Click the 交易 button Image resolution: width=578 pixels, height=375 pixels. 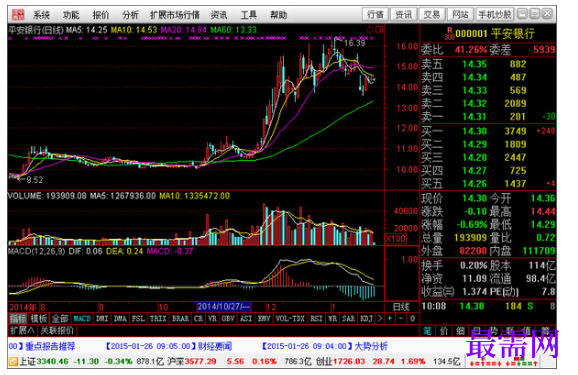[x=432, y=15]
